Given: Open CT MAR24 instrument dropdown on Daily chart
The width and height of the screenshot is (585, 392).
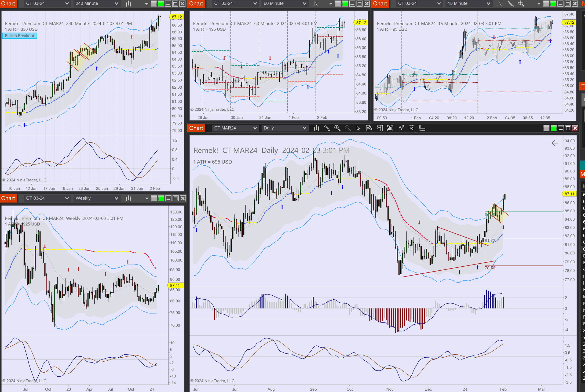Looking at the screenshot, I should click(235, 128).
